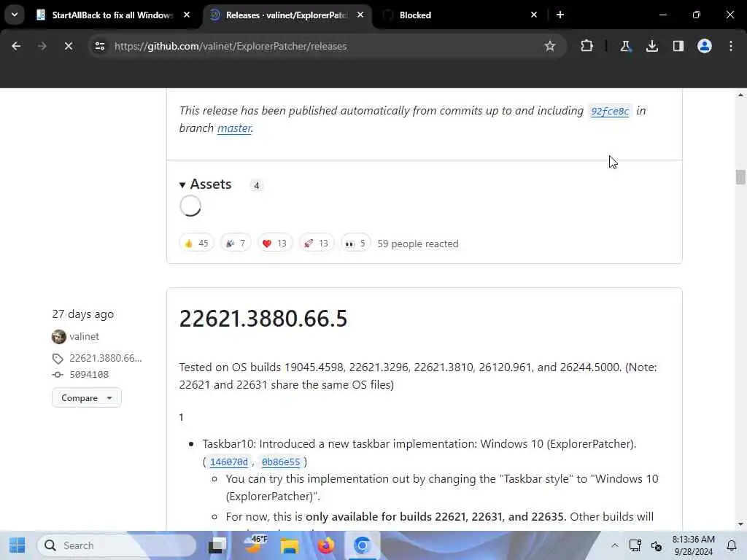Image resolution: width=747 pixels, height=560 pixels.
Task: Launch Firefox from the taskbar
Action: 326,545
